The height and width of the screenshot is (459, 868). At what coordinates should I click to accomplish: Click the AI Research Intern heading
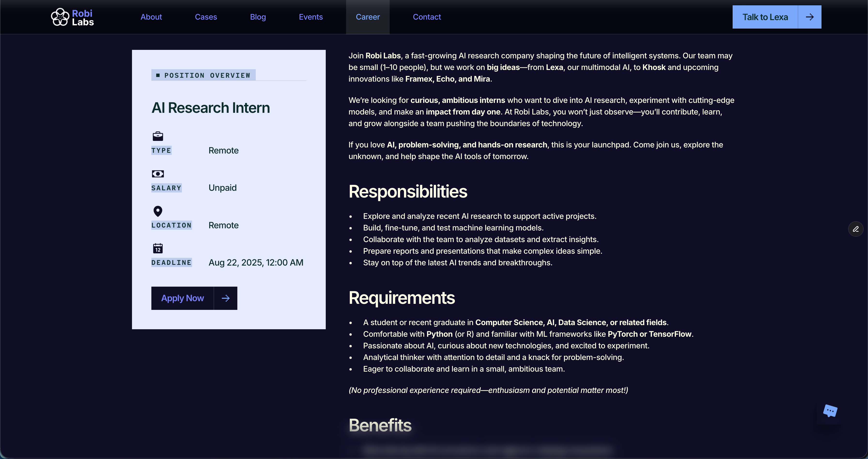(x=211, y=108)
